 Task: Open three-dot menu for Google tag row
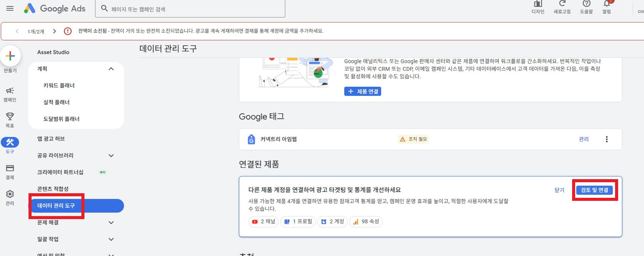(607, 139)
